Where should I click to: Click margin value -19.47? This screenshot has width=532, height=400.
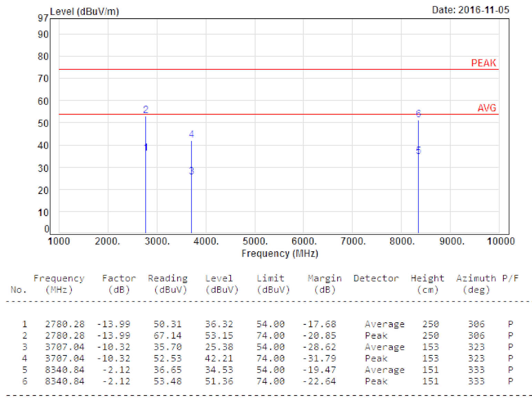[x=319, y=370]
